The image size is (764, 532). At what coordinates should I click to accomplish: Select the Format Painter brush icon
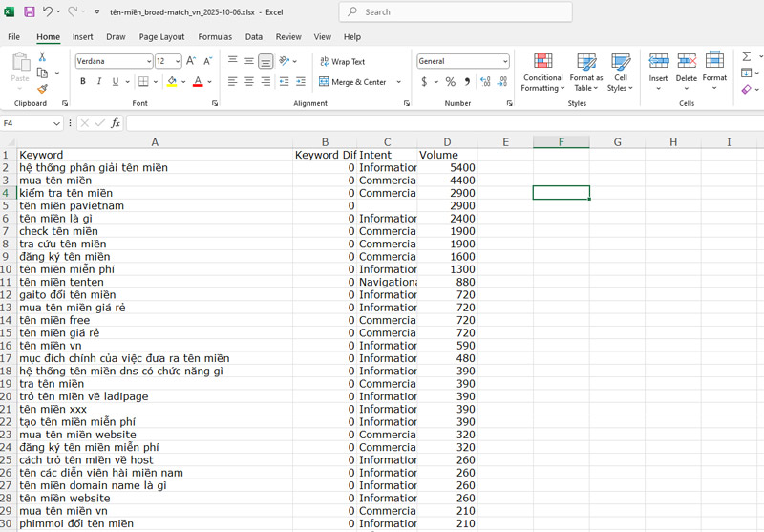[x=42, y=89]
